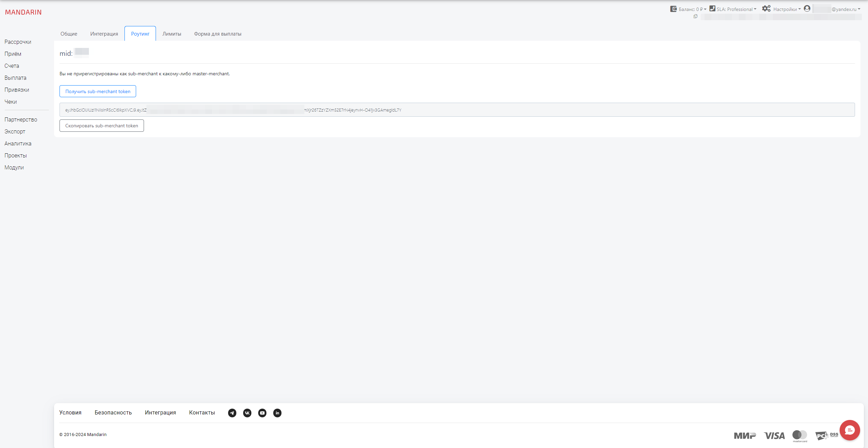Click the wallet balance icon
Screen dimensions: 868x448
[x=673, y=9]
